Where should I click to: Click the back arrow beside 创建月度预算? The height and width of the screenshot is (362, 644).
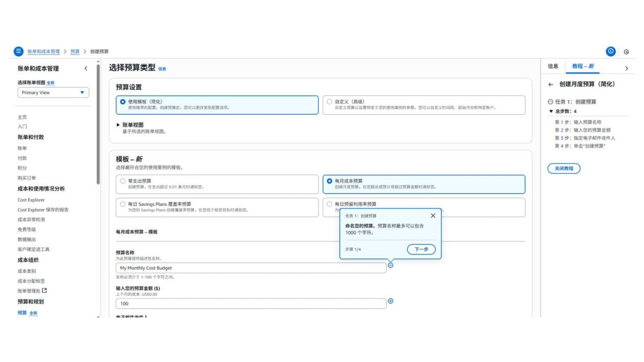[x=551, y=85]
